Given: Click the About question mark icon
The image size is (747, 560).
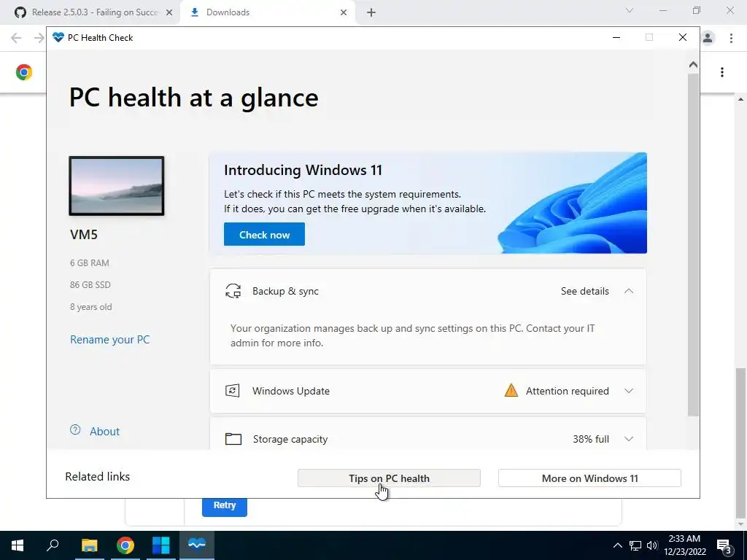Looking at the screenshot, I should point(75,430).
